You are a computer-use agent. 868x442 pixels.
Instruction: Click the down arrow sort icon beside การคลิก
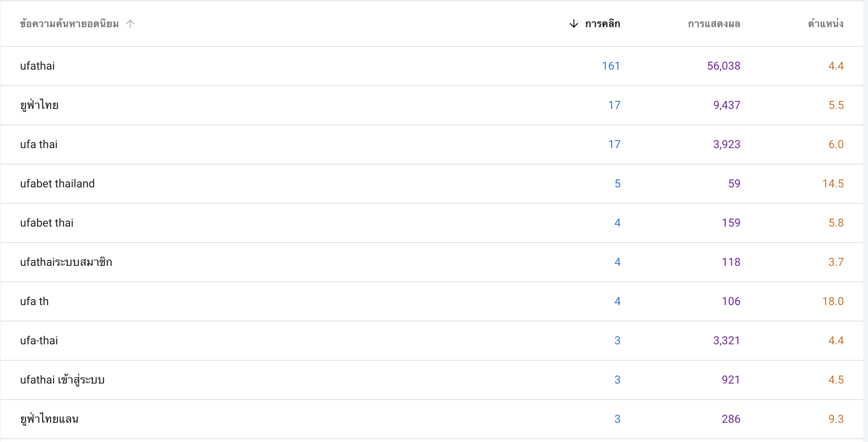573,24
